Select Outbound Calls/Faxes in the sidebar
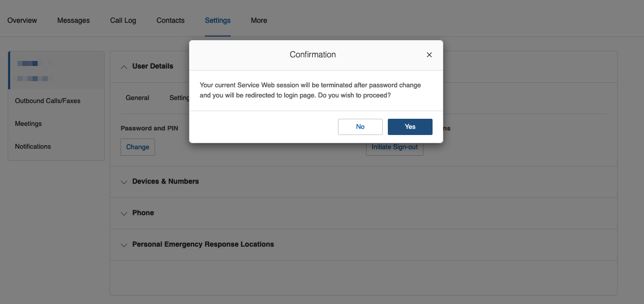 click(x=48, y=101)
